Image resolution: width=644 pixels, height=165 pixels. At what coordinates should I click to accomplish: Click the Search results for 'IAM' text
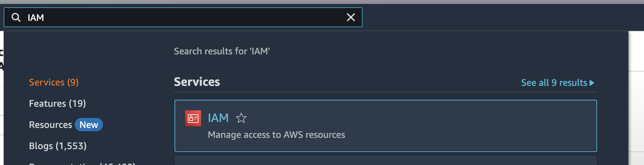[x=222, y=51]
